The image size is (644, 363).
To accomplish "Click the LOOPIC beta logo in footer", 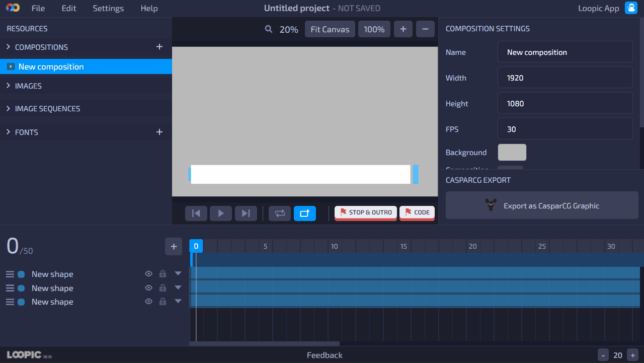I will 29,354.
